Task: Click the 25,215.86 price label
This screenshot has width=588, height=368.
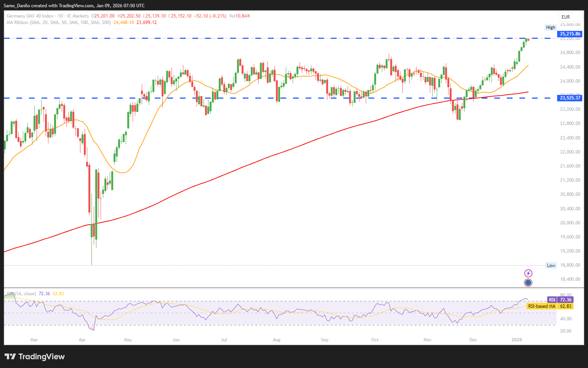Action: coord(570,34)
